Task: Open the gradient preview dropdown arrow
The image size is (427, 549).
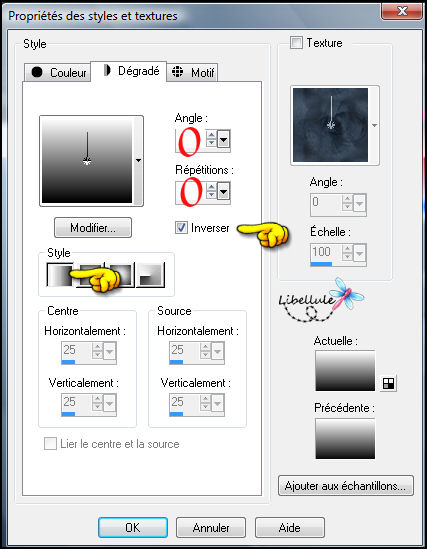Action: coord(138,161)
